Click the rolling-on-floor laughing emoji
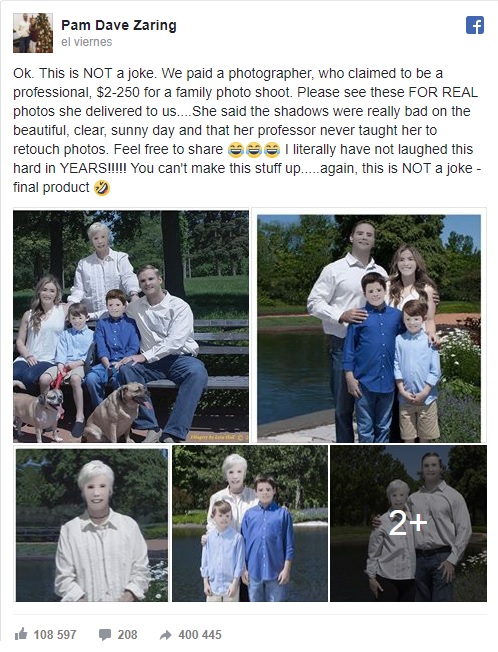The width and height of the screenshot is (498, 652). (102, 188)
